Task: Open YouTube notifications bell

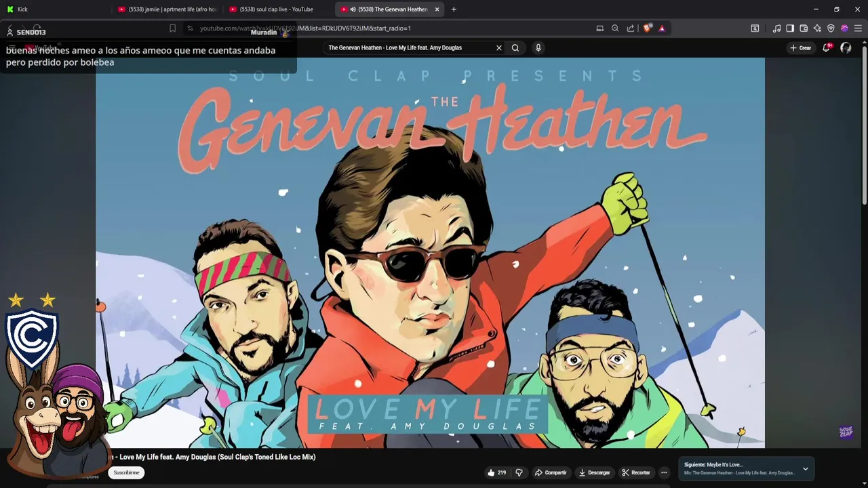Action: tap(826, 48)
